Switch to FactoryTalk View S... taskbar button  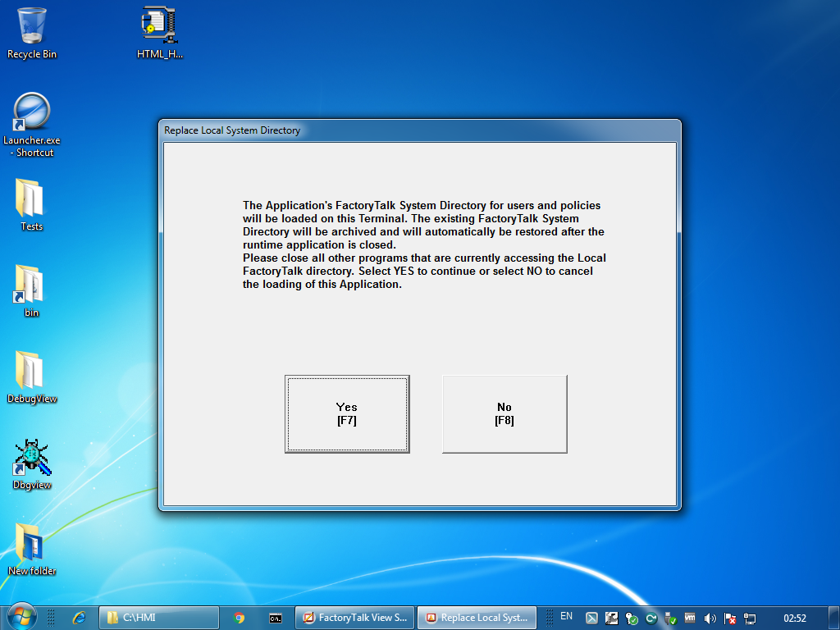(354, 618)
